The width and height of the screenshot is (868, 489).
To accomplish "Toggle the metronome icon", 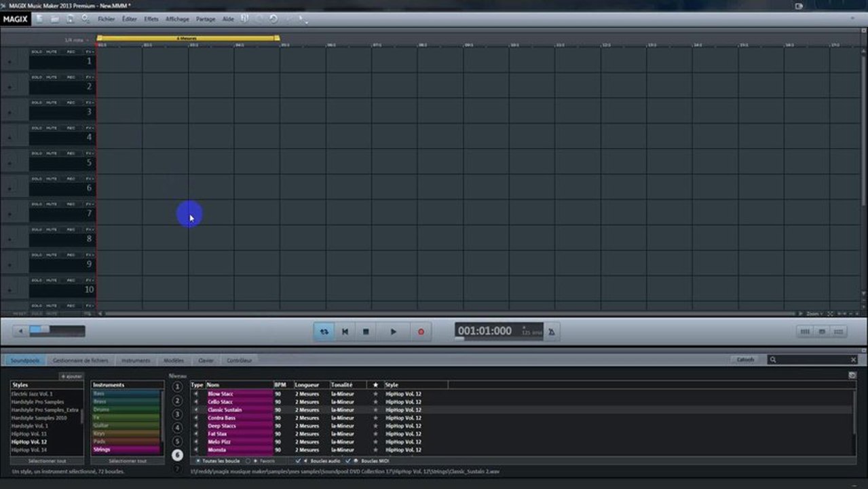I will click(551, 332).
